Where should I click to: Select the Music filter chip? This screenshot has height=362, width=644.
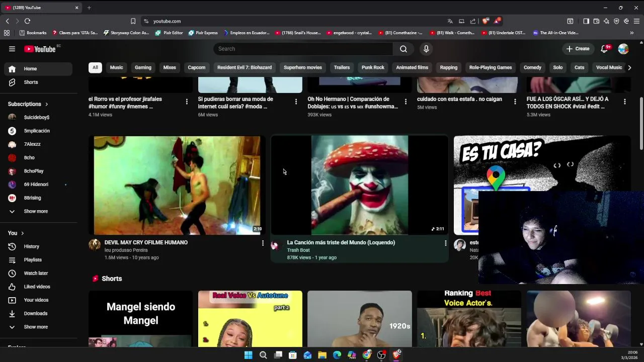tap(116, 67)
